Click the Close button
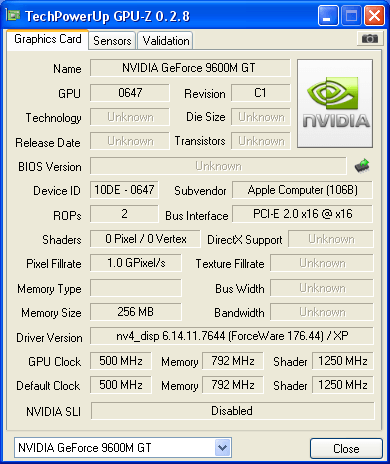This screenshot has width=390, height=464. click(x=346, y=449)
